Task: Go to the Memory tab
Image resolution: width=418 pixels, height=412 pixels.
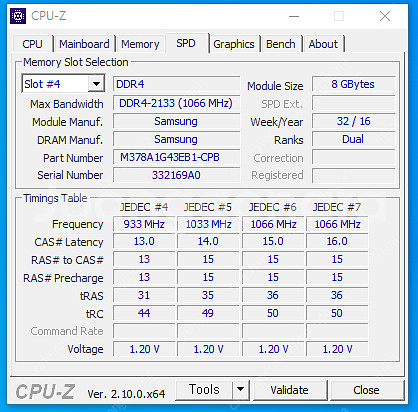Action: (x=140, y=44)
